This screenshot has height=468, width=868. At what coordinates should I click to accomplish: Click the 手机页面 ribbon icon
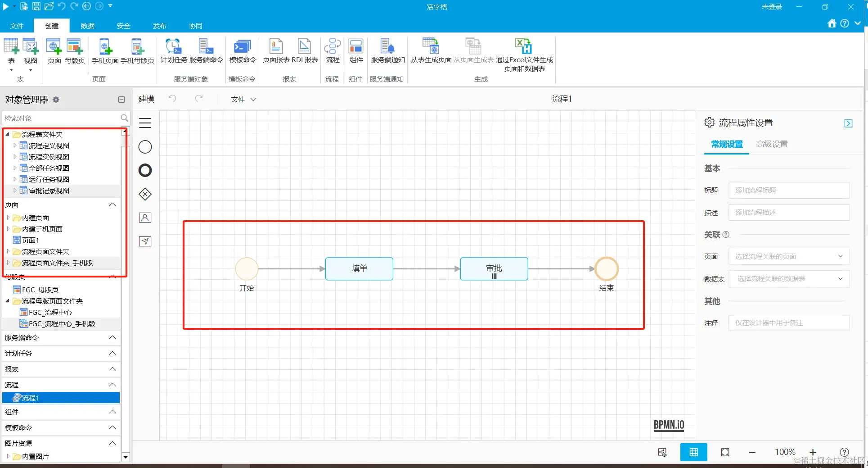(105, 46)
